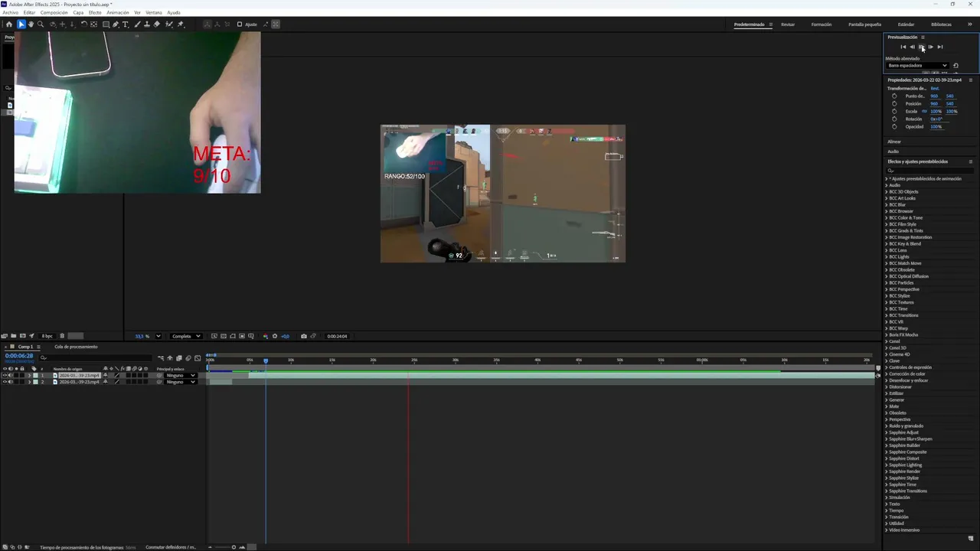Image resolution: width=980 pixels, height=551 pixels.
Task: Open the layer 1 Ninguno parent dropdown
Action: click(x=180, y=375)
